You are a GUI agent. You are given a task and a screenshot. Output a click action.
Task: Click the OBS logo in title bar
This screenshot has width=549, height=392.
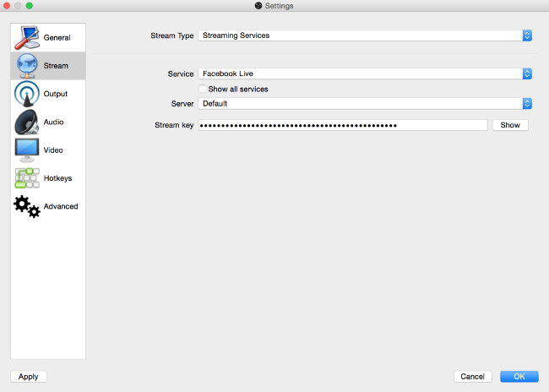(x=258, y=6)
